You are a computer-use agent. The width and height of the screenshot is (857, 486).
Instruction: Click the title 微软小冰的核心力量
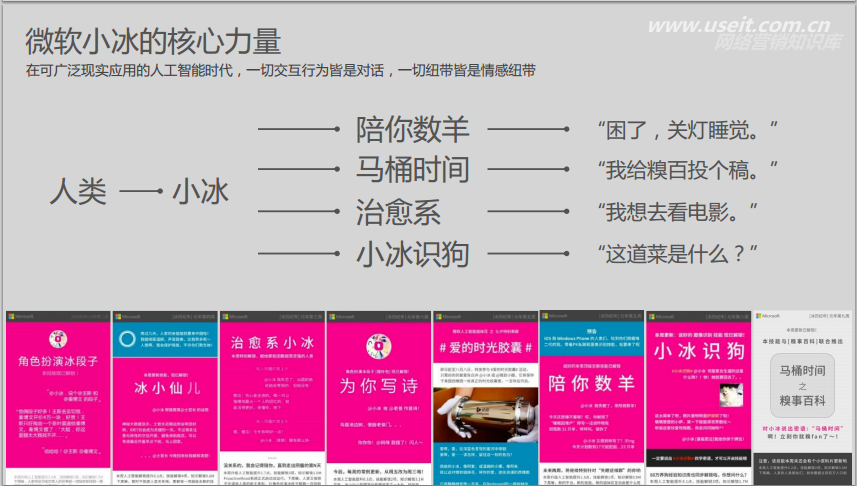coord(153,41)
